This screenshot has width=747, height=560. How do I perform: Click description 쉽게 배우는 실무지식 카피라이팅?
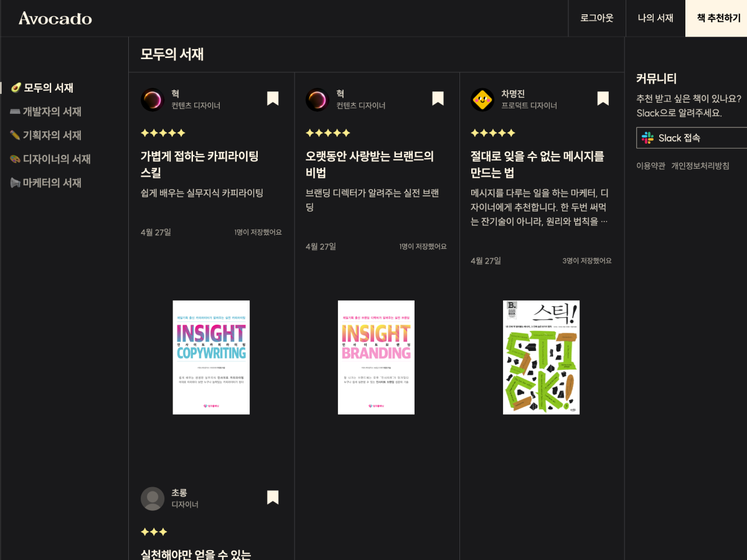tap(202, 193)
